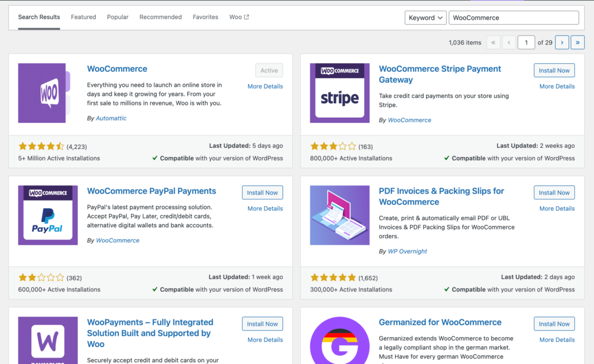Click the Active button for WooCommerce
This screenshot has height=364, width=594.
(269, 70)
